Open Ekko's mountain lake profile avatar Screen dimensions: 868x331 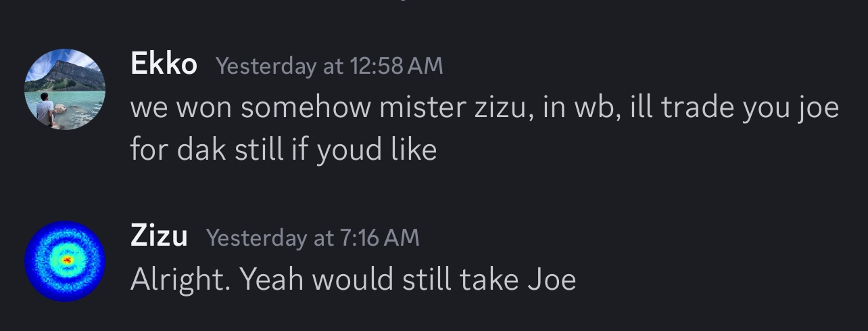coord(65,89)
